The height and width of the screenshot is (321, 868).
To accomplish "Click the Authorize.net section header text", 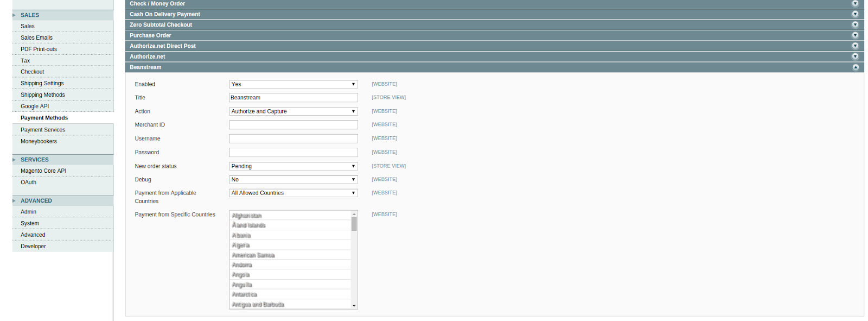I will 148,56.
